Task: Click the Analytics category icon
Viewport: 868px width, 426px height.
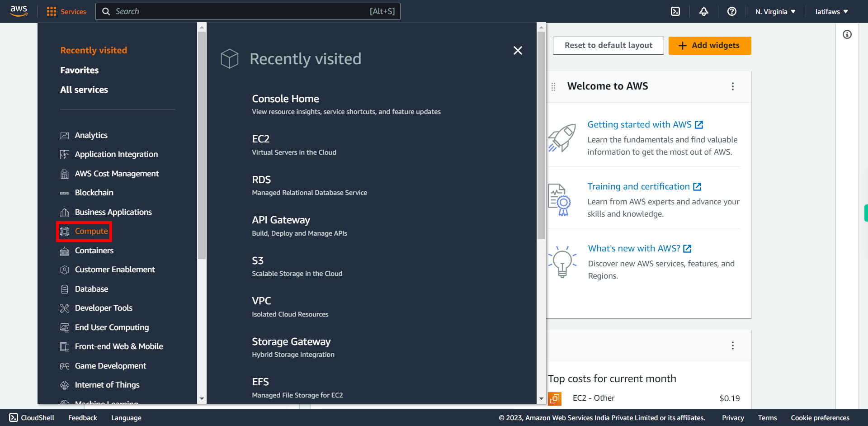Action: pos(65,135)
